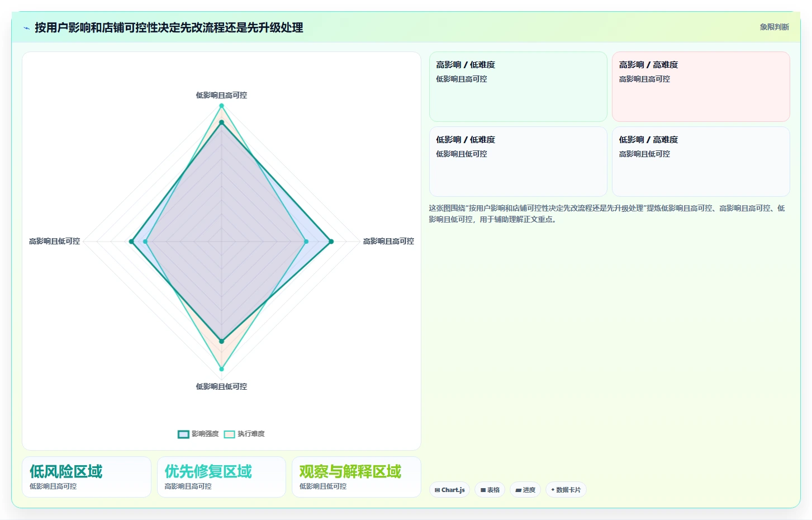
Task: Select the 优先修复区域 summary card
Action: coord(221,477)
